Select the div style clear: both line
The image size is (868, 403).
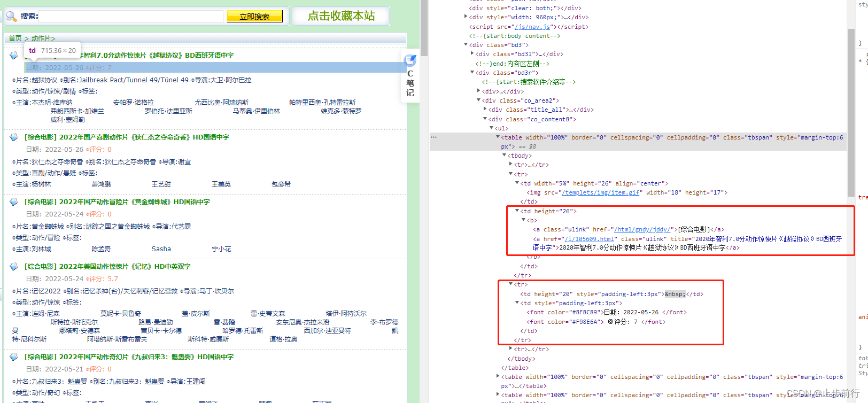click(x=525, y=8)
